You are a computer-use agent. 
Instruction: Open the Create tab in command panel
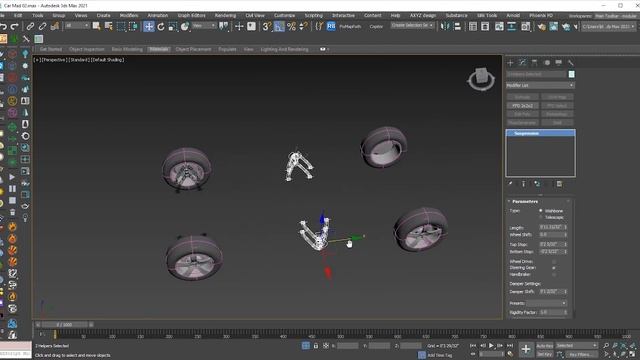(x=510, y=62)
